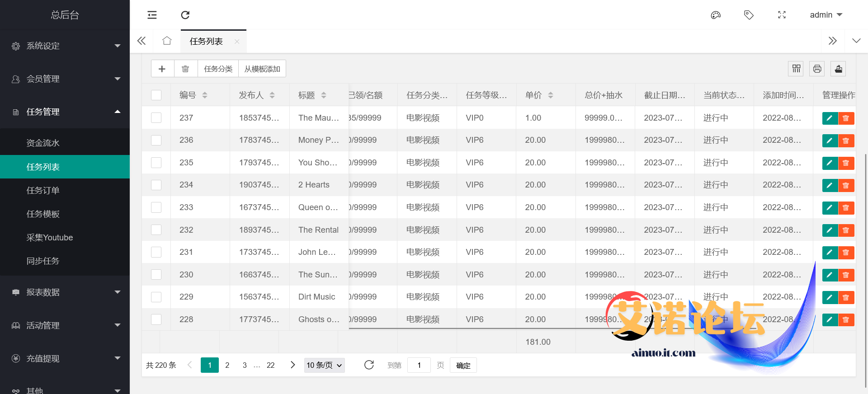868x394 pixels.
Task: Click the fullscreen icon in header
Action: 782,15
